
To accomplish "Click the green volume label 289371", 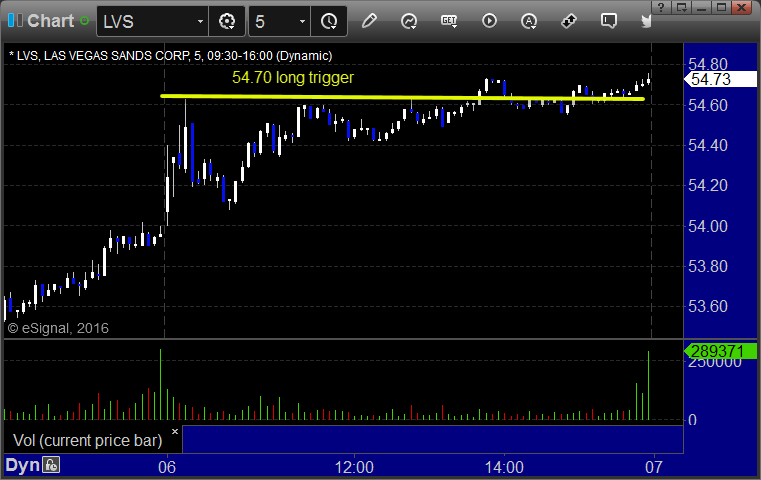I will 720,351.
